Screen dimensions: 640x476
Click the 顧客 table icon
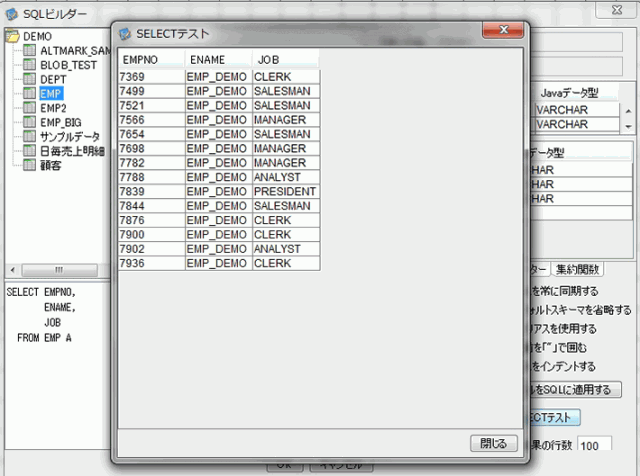coord(29,165)
